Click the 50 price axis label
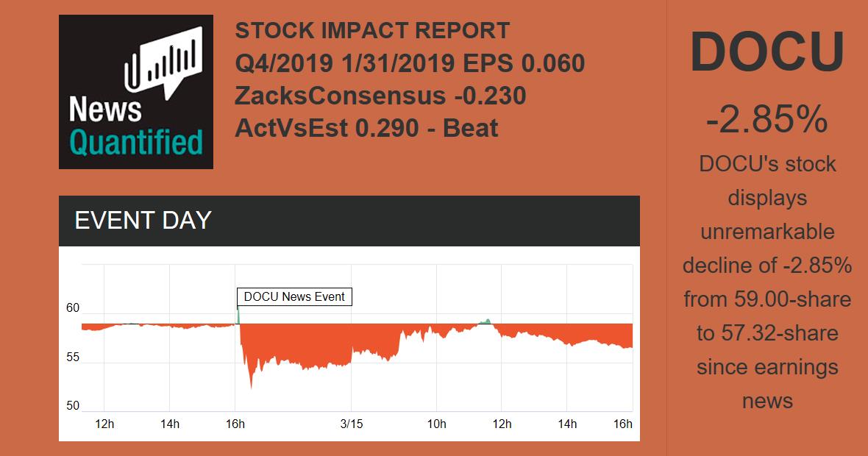 coord(73,406)
